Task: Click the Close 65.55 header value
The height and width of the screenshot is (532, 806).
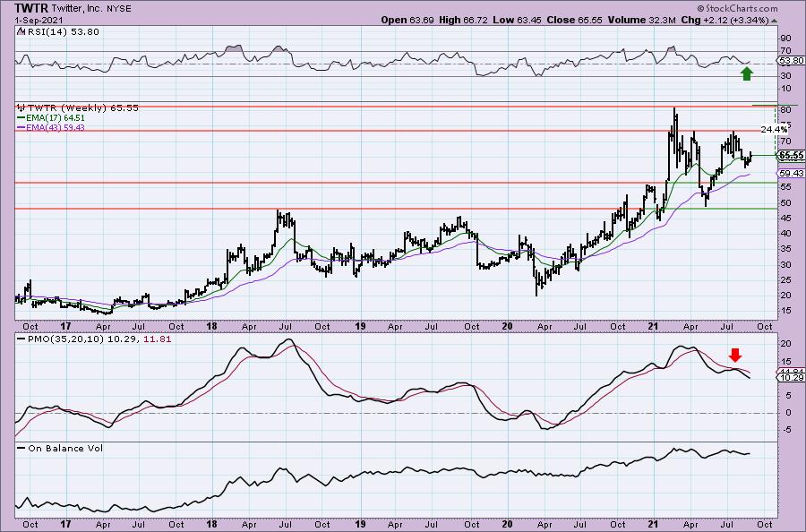Action: [574, 20]
